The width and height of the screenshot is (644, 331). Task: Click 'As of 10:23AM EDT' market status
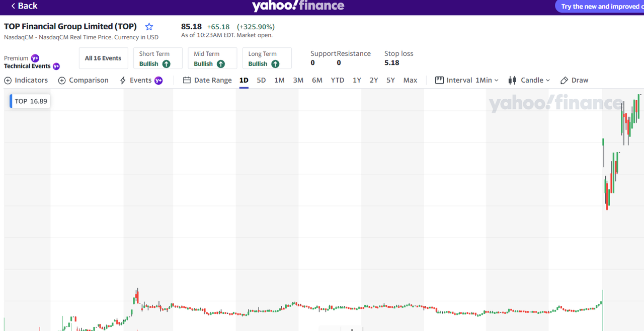227,35
